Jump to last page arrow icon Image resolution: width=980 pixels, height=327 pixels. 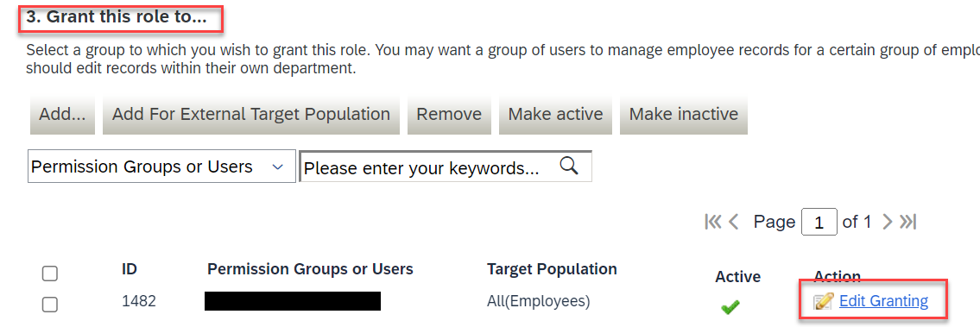[907, 222]
